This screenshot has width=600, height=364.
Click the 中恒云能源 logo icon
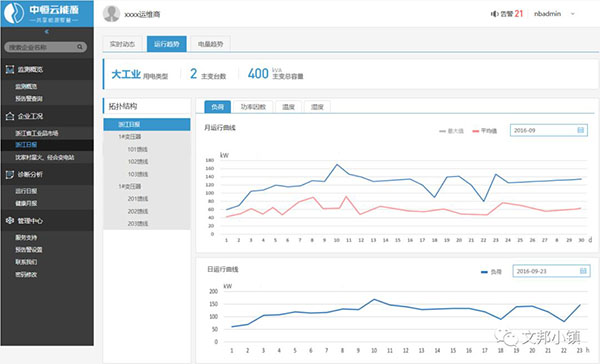click(x=14, y=13)
